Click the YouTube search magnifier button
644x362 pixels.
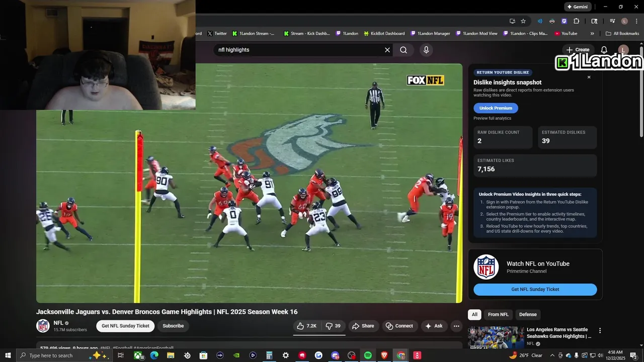point(404,50)
